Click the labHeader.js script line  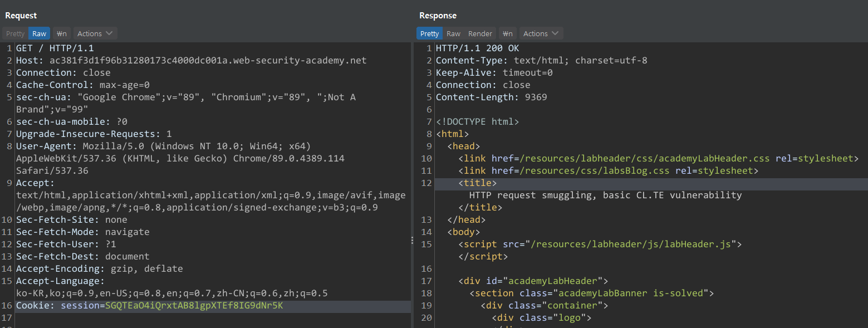coord(600,244)
